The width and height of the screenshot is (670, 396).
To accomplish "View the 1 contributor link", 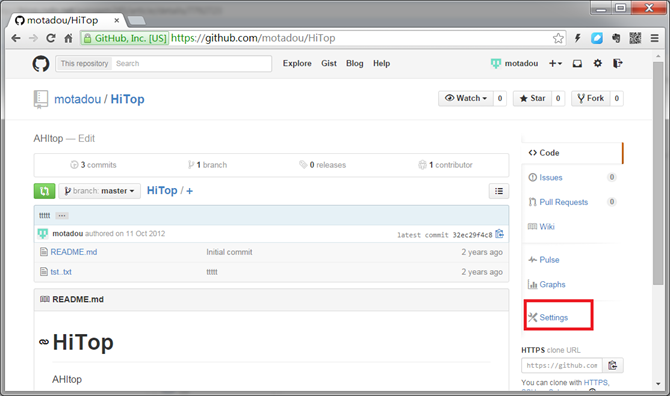I will (445, 165).
